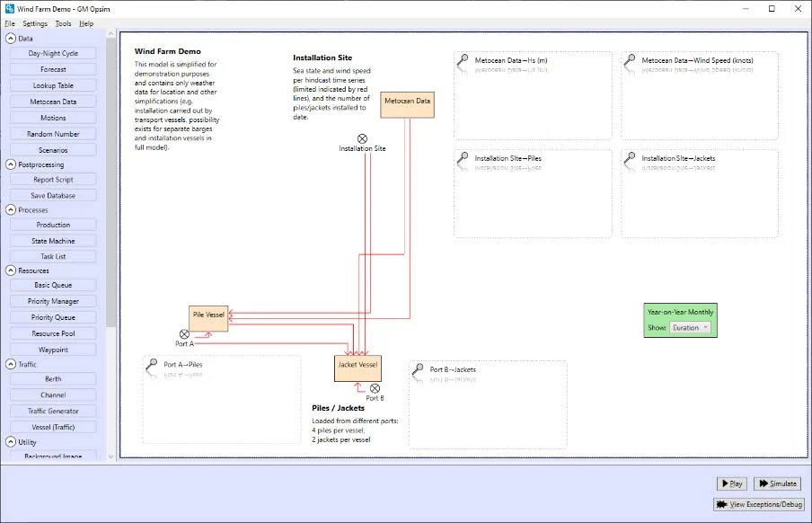This screenshot has height=523, width=812.
Task: Collapse the Resources section
Action: [11, 270]
